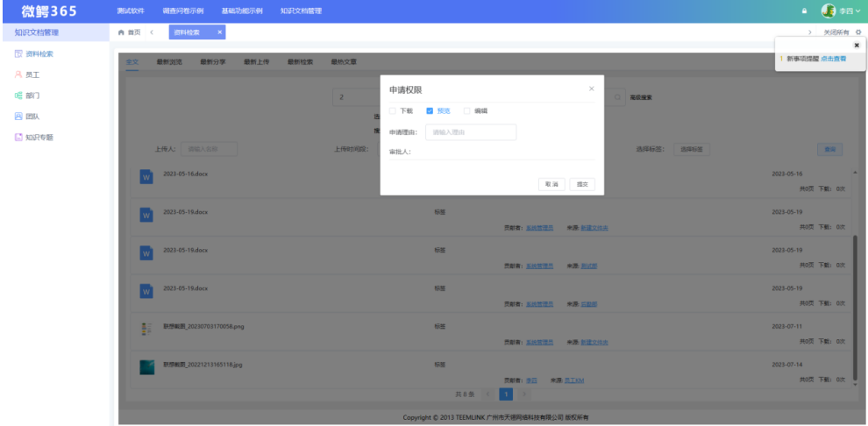The image size is (868, 426).
Task: Open the 员工 person icon in sidebar
Action: [x=18, y=75]
